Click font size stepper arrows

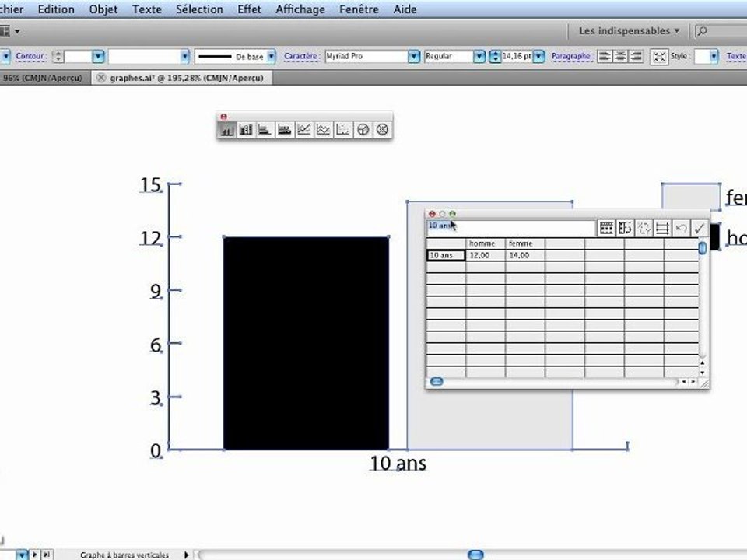[x=495, y=56]
